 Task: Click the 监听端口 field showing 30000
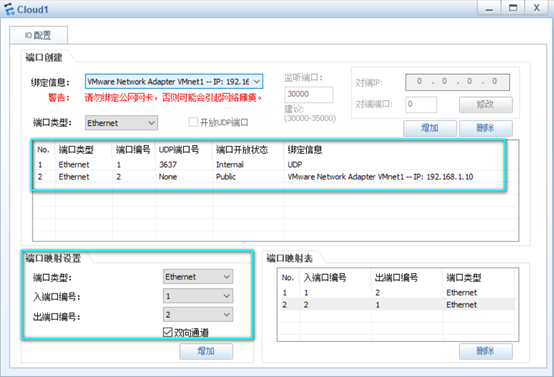point(308,94)
